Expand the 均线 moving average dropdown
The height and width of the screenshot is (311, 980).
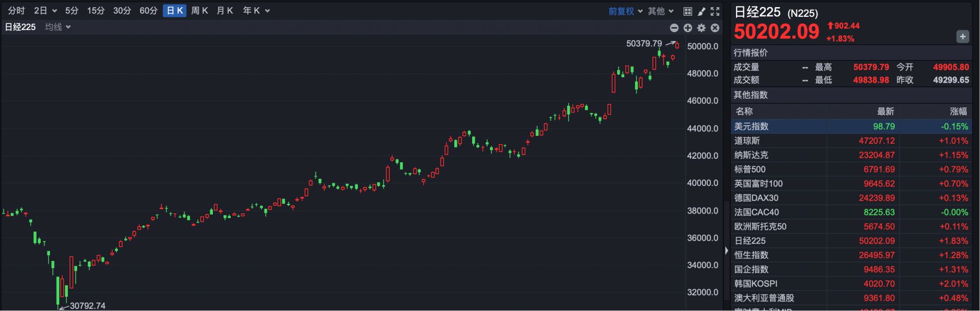(58, 27)
